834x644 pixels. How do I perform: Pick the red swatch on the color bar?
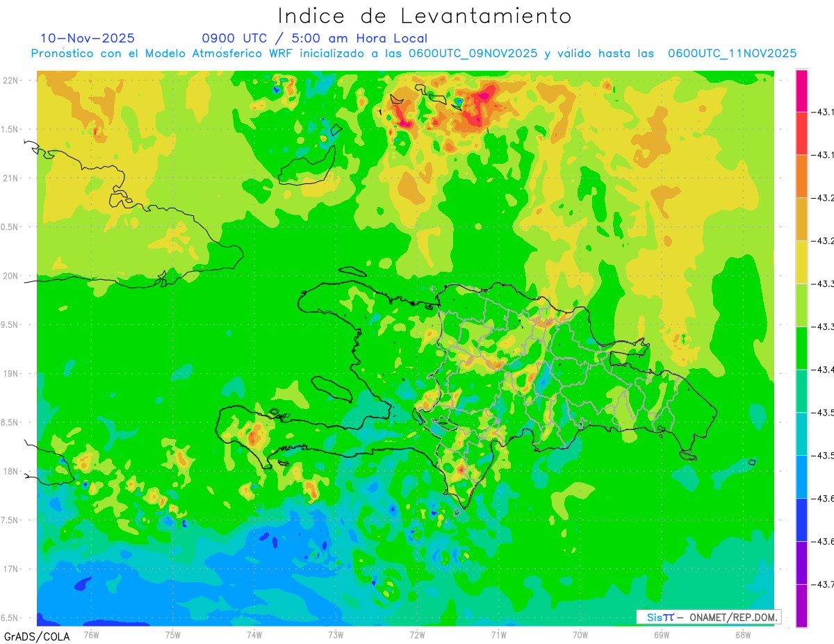[801, 133]
